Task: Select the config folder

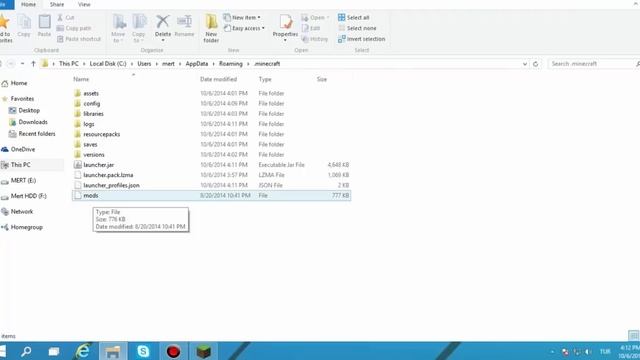Action: click(x=211, y=104)
